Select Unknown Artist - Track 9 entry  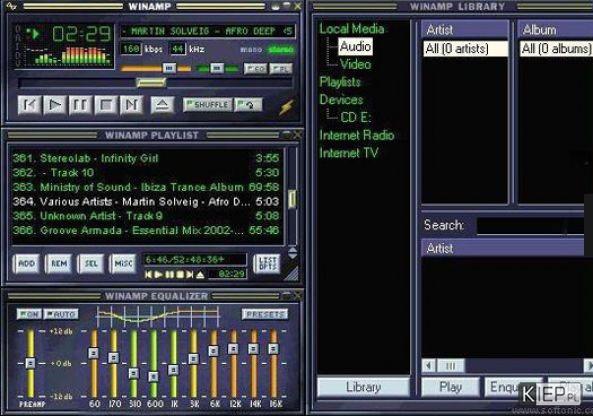[146, 216]
